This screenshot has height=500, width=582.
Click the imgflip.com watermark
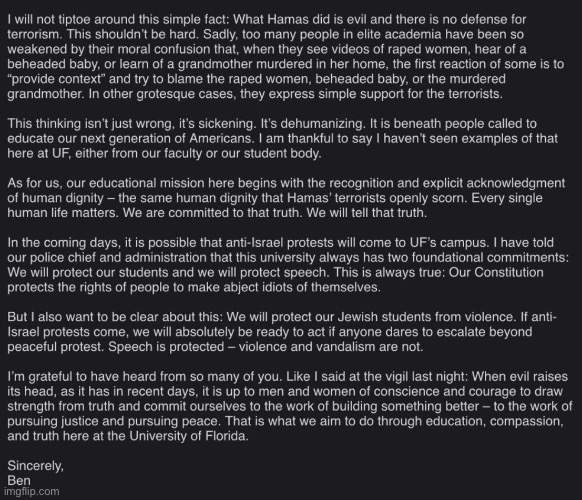point(32,492)
